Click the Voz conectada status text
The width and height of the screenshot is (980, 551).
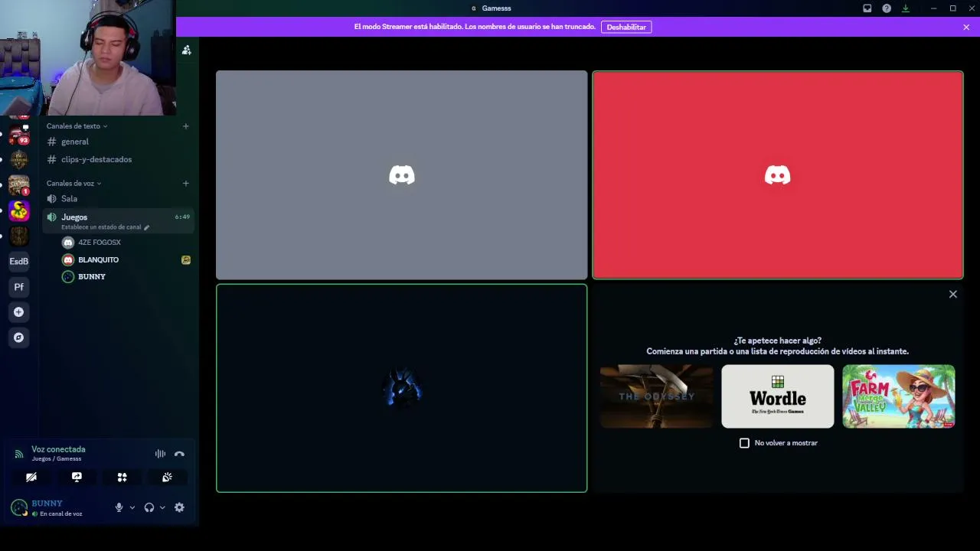click(58, 449)
